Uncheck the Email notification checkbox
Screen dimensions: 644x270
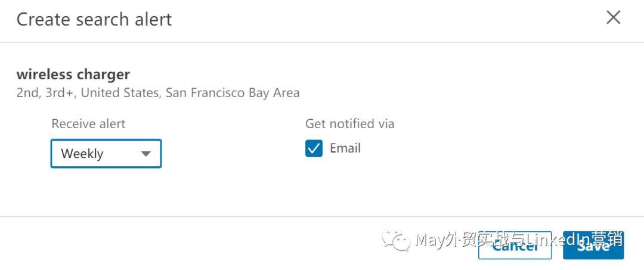point(314,148)
